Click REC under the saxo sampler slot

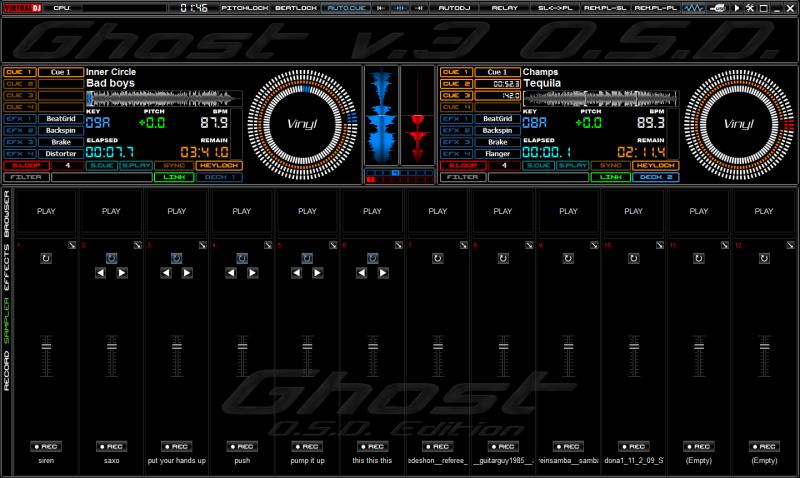pos(111,446)
